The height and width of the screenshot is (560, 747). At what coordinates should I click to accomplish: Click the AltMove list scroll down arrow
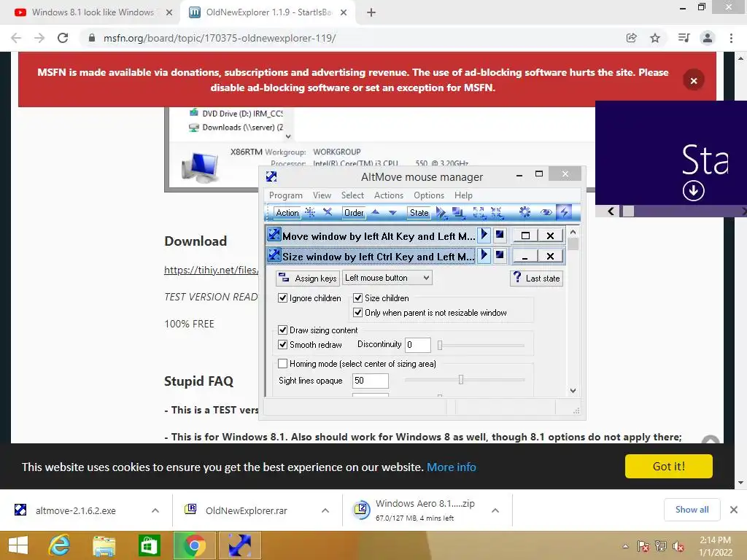573,391
